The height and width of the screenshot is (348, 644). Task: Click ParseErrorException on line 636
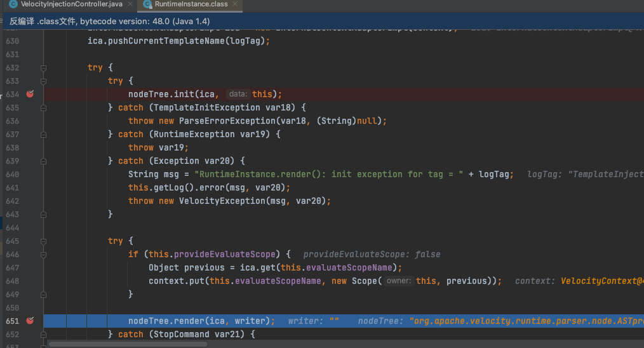227,121
